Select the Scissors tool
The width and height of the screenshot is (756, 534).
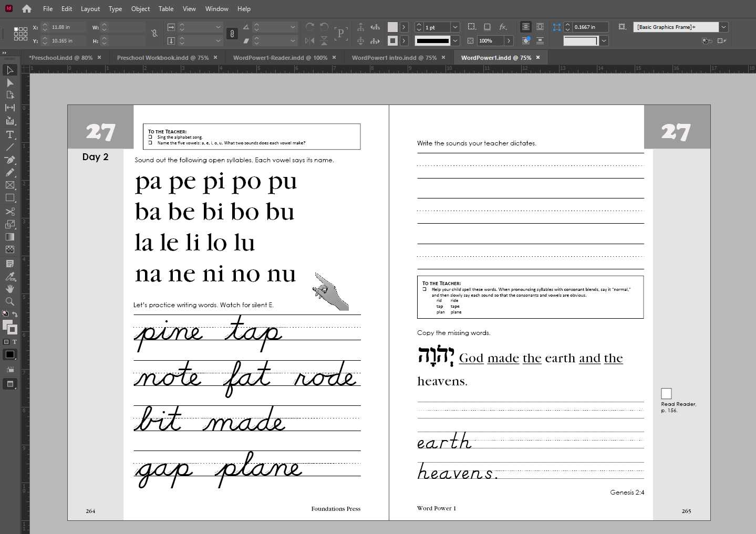click(10, 212)
